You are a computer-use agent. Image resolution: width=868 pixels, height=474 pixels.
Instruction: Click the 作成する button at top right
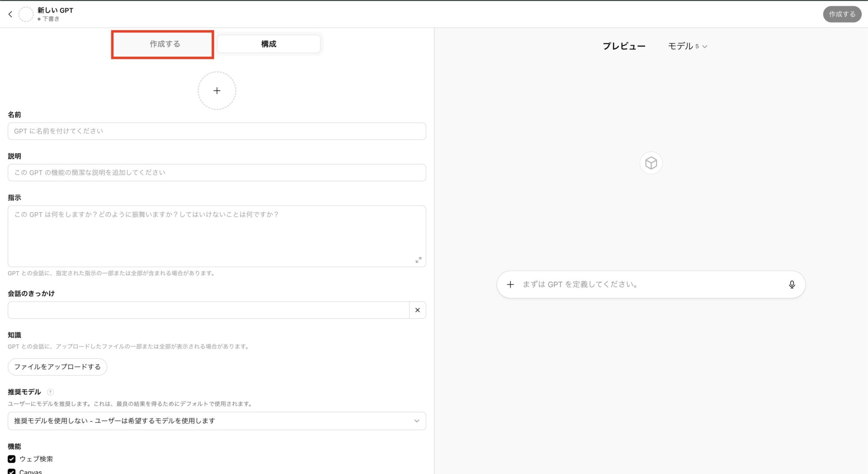click(x=842, y=14)
